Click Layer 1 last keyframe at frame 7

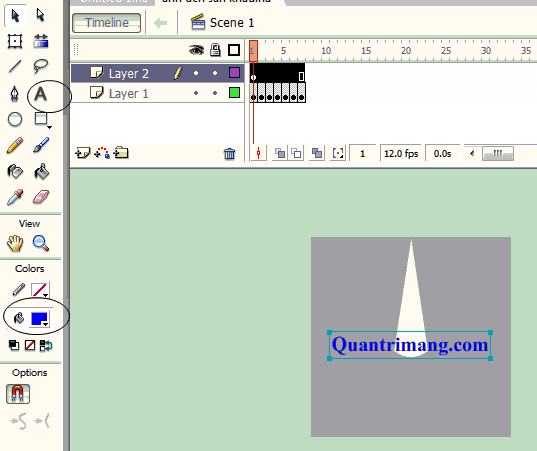click(x=301, y=93)
